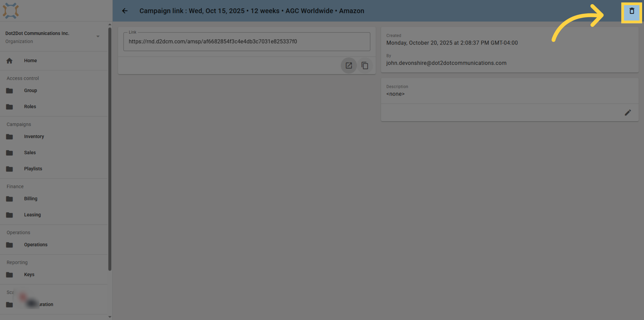Click the Access control section header
Viewport: 644px width, 320px height.
pos(23,78)
